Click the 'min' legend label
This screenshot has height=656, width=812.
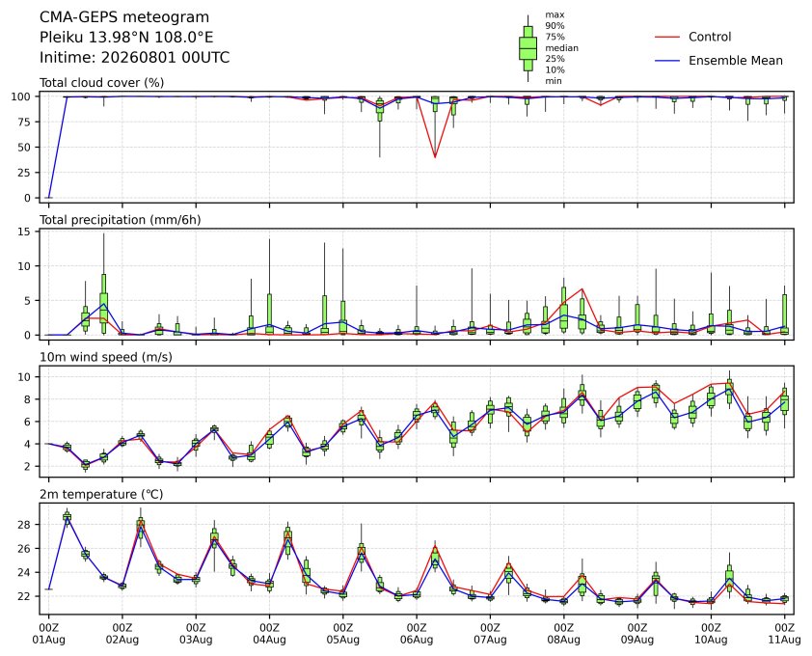[554, 81]
